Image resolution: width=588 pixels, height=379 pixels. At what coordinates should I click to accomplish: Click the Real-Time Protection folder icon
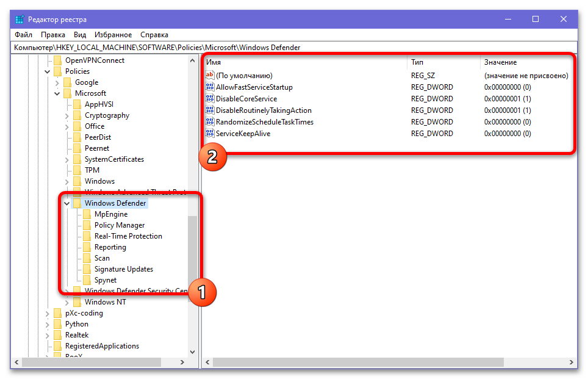point(87,236)
